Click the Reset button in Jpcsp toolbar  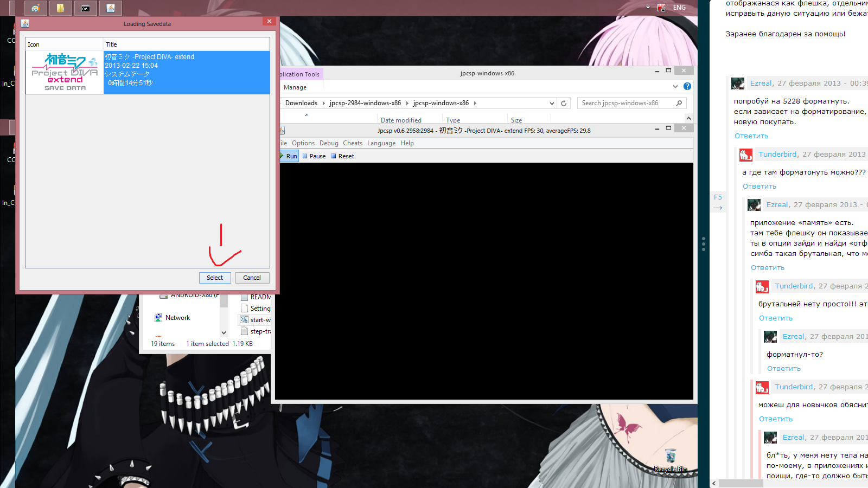(342, 156)
